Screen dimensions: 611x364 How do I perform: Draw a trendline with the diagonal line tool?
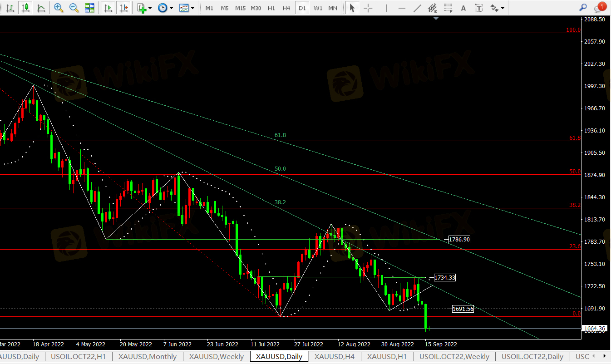tap(417, 8)
